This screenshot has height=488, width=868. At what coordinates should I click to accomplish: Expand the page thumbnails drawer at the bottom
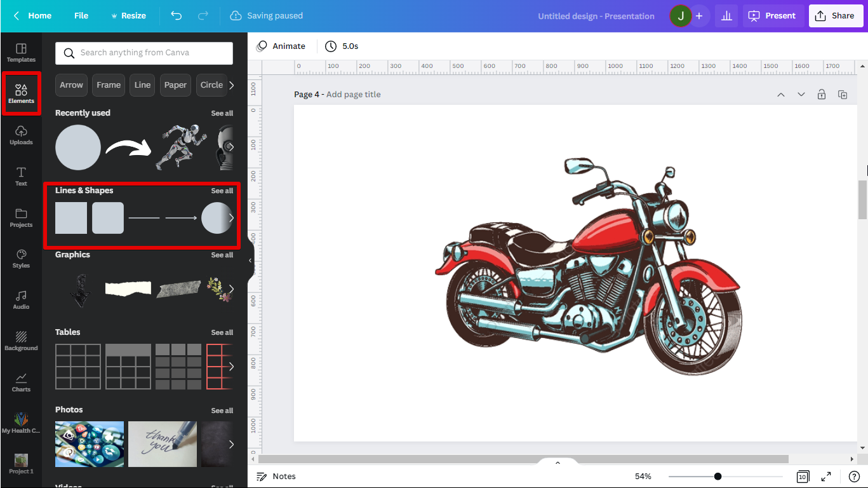(558, 463)
